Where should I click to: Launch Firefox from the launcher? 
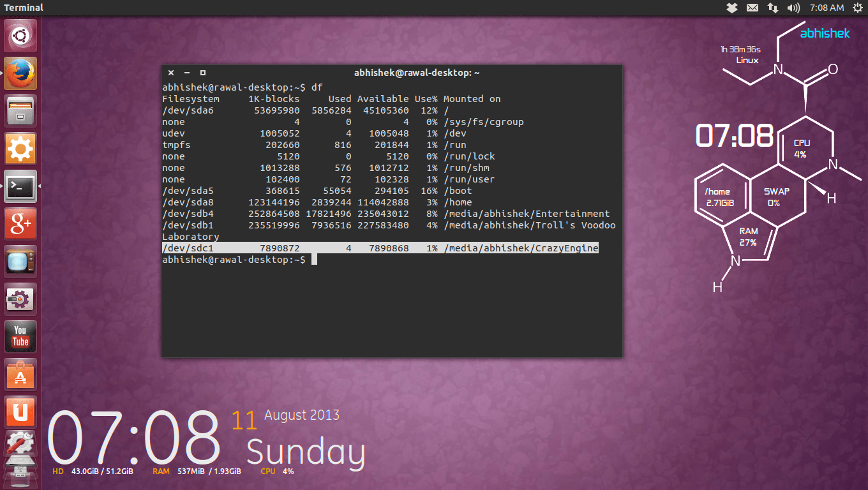(20, 73)
